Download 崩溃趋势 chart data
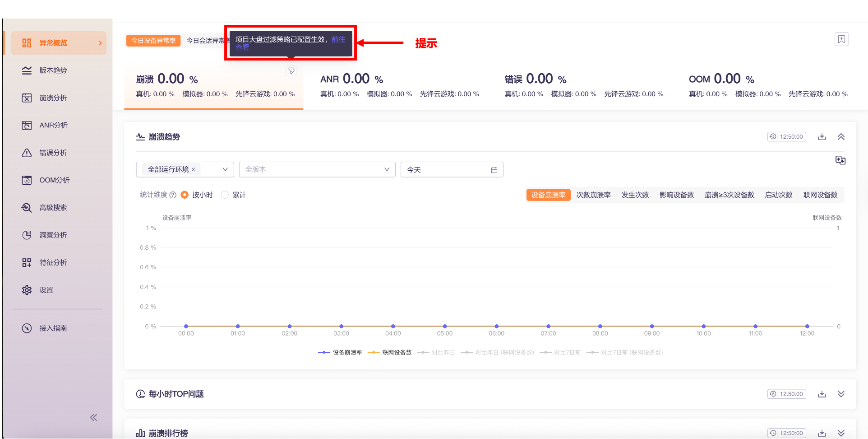Screen dimensions: 868x439 [822, 137]
